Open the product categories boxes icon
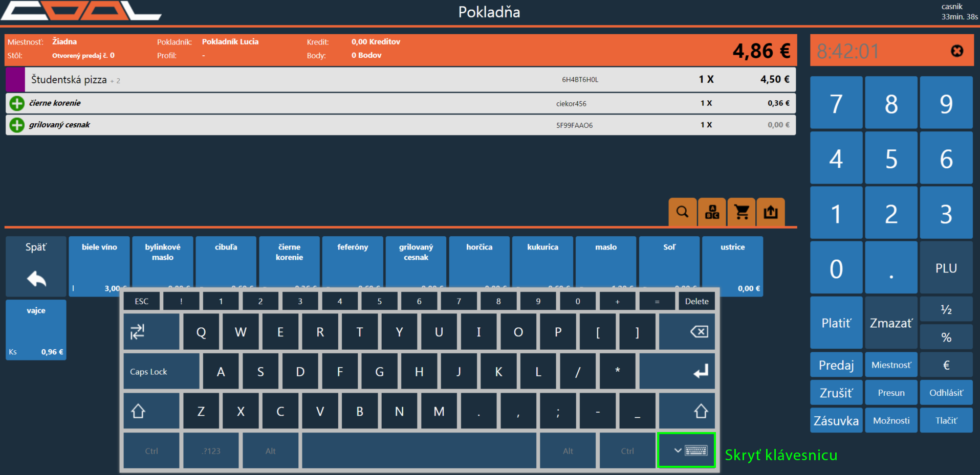 coord(712,212)
